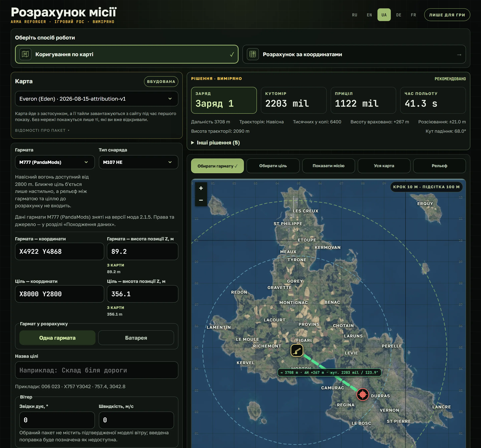Click the red target crosshair marker near Durras

click(x=362, y=395)
